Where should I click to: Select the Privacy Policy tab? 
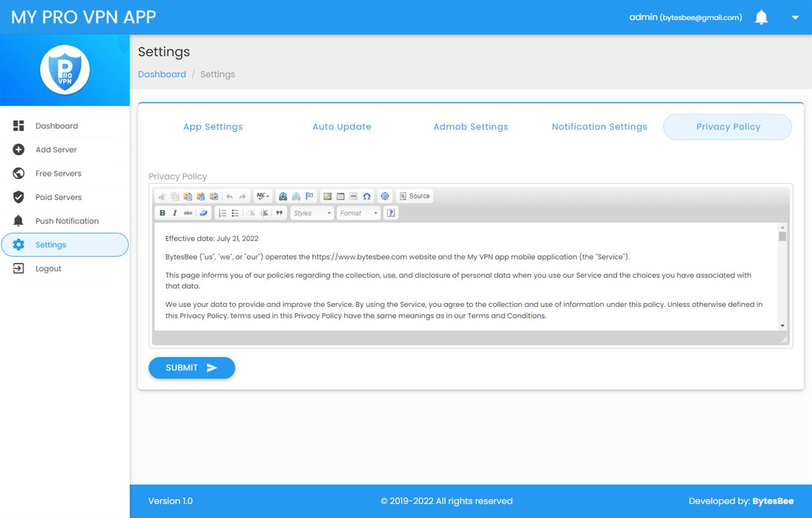(728, 127)
